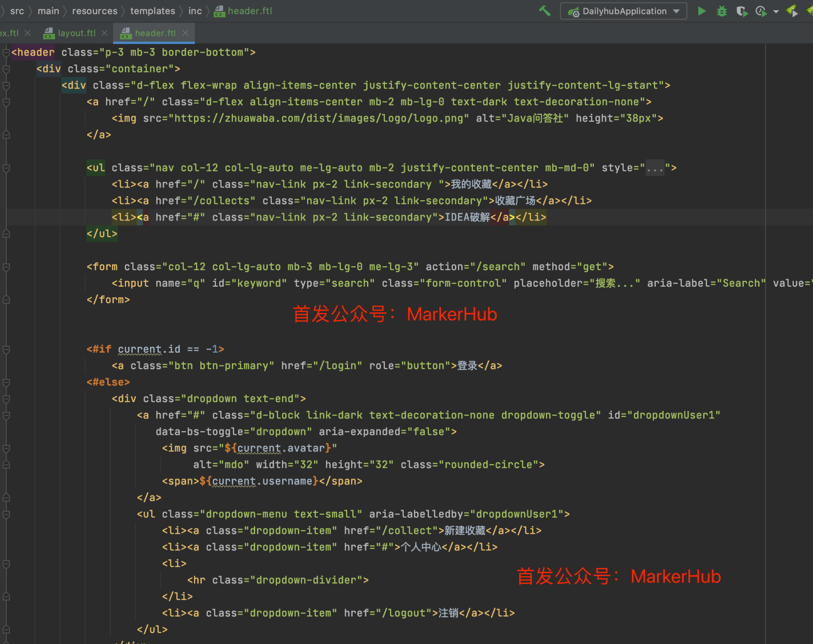Launch the profiler clock-and-play icon

761,11
